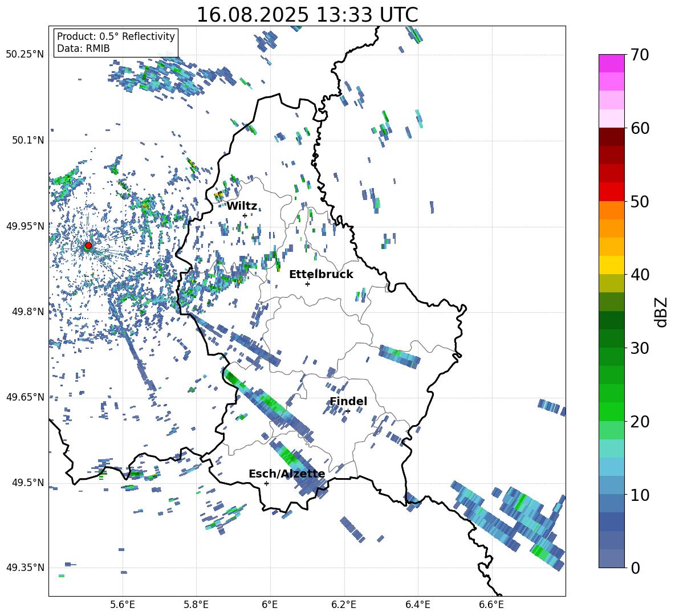Click the 30 colorbar tick label

[640, 348]
